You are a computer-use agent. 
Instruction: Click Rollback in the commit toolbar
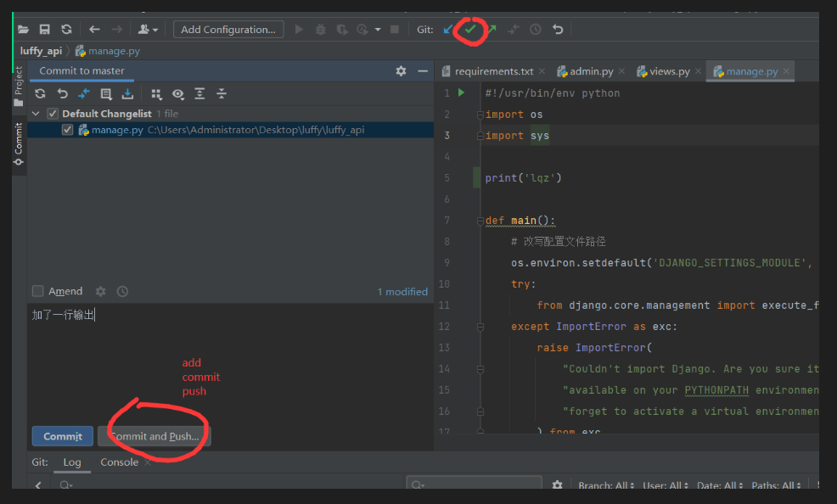(x=63, y=94)
